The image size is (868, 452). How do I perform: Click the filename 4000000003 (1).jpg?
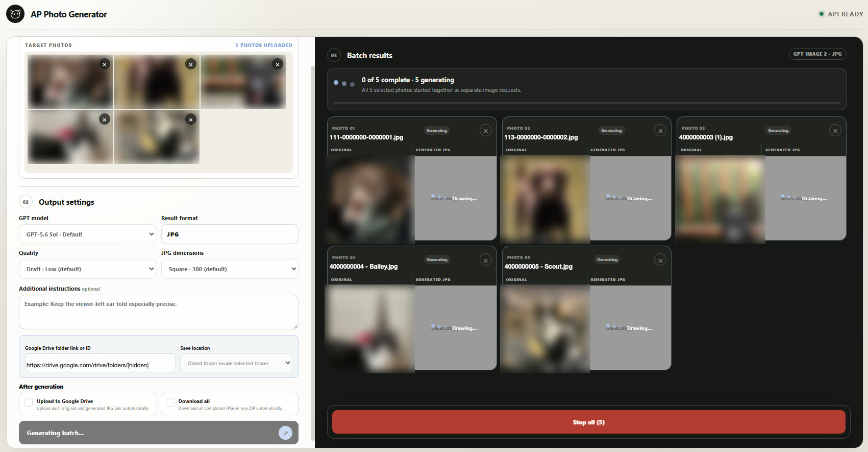pos(706,137)
